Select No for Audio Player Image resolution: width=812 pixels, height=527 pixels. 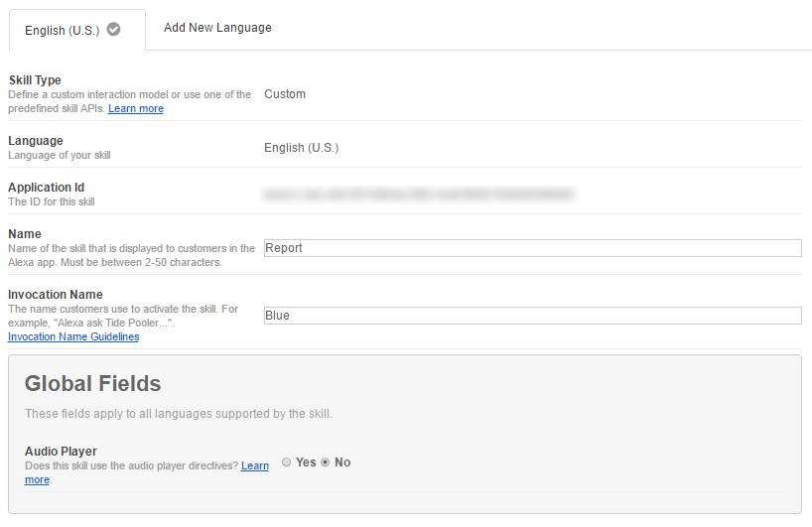(326, 462)
